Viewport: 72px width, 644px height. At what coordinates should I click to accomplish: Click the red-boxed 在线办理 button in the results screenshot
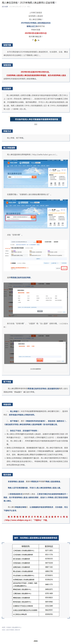[x=64, y=268]
